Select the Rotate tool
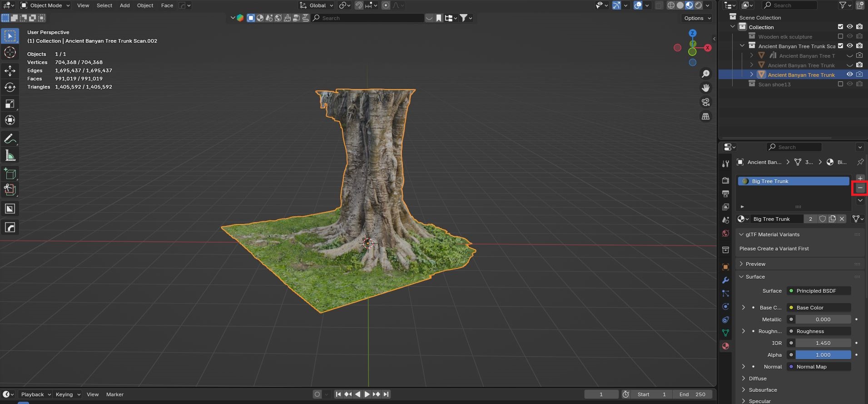This screenshot has width=868, height=404. 10,87
